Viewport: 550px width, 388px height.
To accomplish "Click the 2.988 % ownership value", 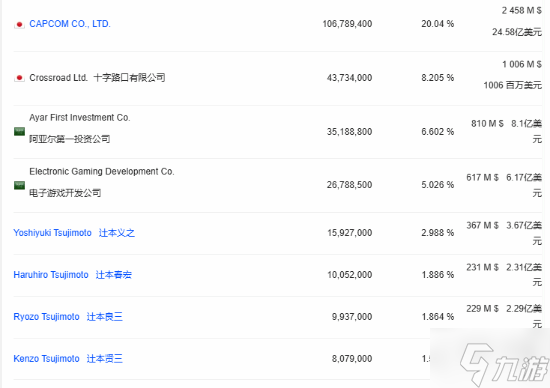I will [438, 233].
